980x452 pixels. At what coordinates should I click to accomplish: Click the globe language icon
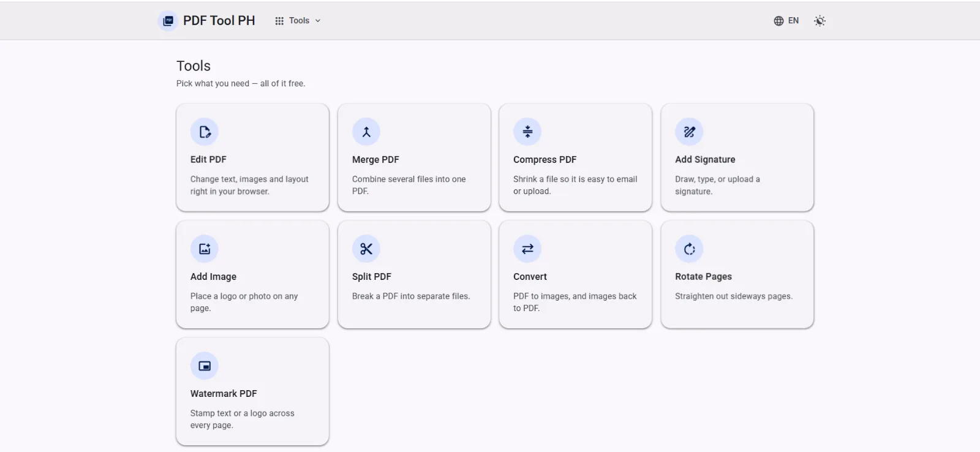point(778,21)
